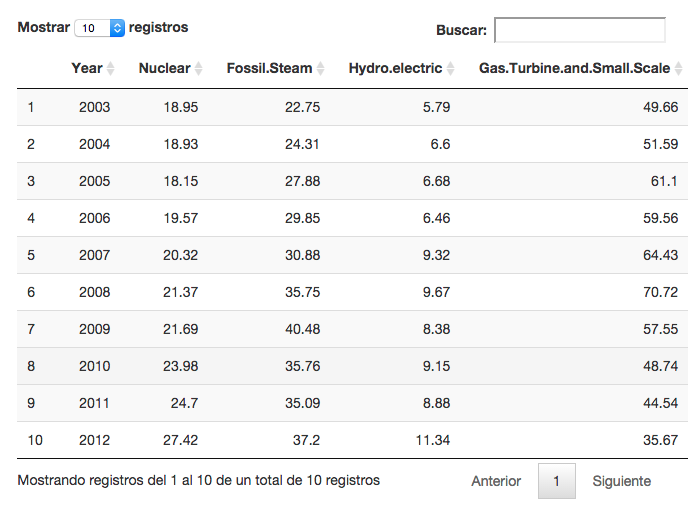Click the Buscar search input field

580,30
